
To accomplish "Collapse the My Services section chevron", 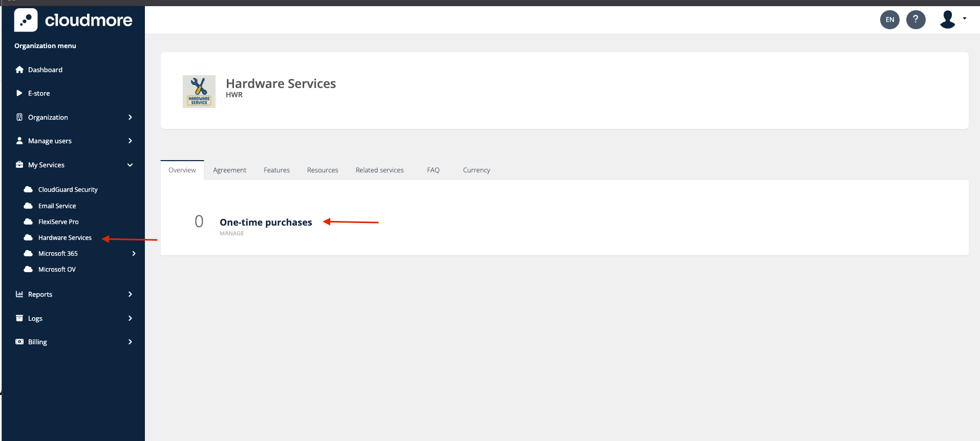I will 130,165.
